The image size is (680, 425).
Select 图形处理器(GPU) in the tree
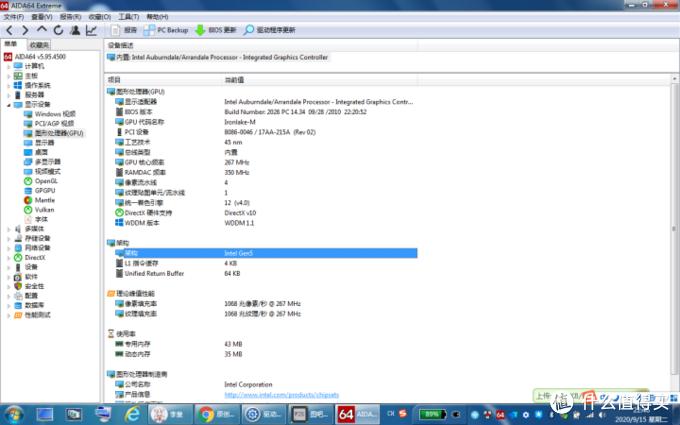53,133
